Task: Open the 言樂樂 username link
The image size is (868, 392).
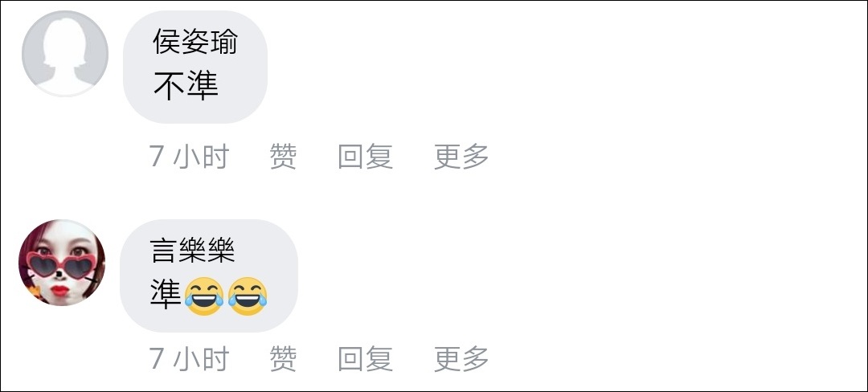Action: [x=193, y=250]
